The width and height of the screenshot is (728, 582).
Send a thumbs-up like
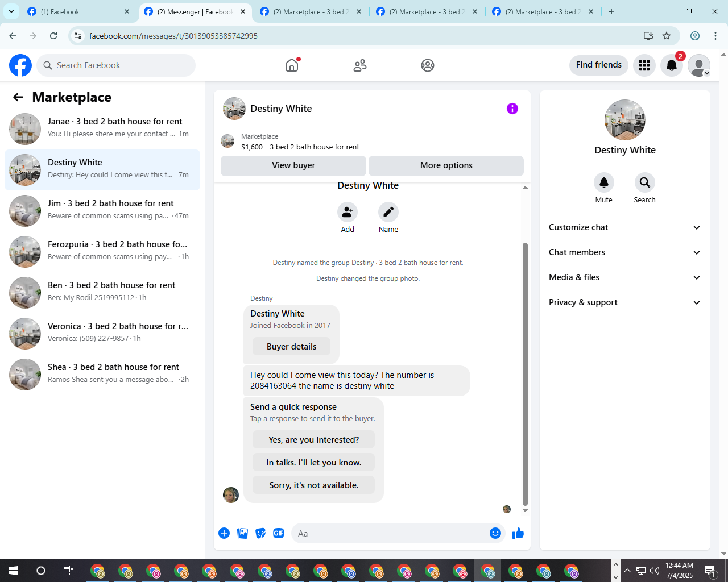518,533
